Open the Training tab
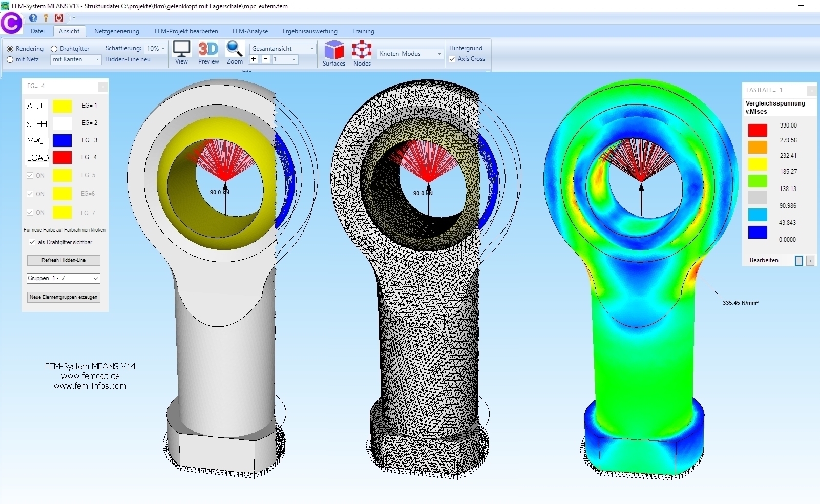Screen dimensions: 820x504 point(363,31)
